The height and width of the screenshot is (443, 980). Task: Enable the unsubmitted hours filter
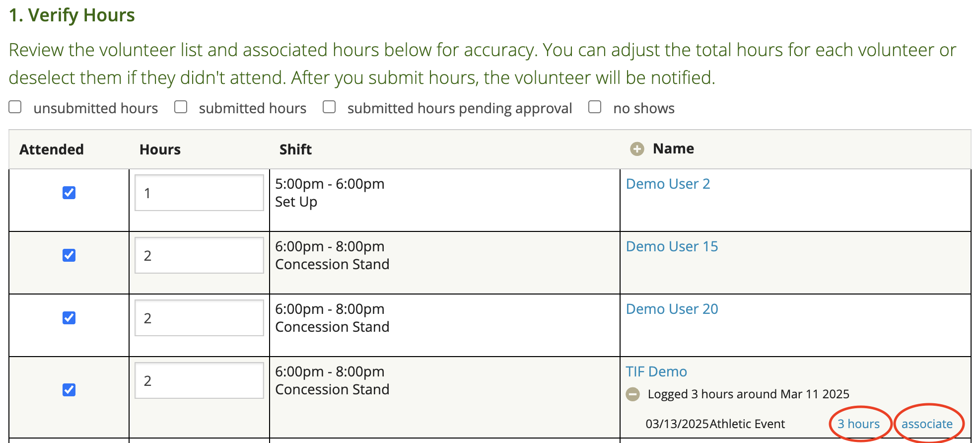point(15,107)
